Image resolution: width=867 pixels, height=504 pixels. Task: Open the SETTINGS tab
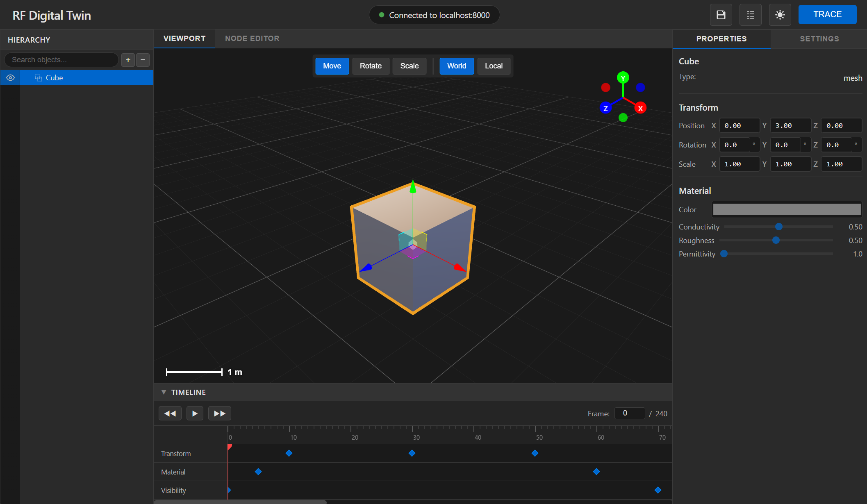tap(819, 39)
